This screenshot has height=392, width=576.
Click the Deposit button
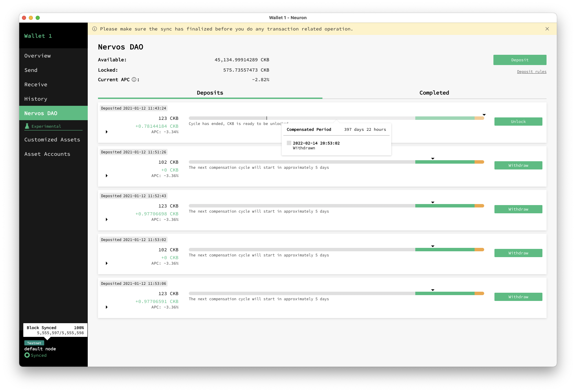(x=519, y=60)
